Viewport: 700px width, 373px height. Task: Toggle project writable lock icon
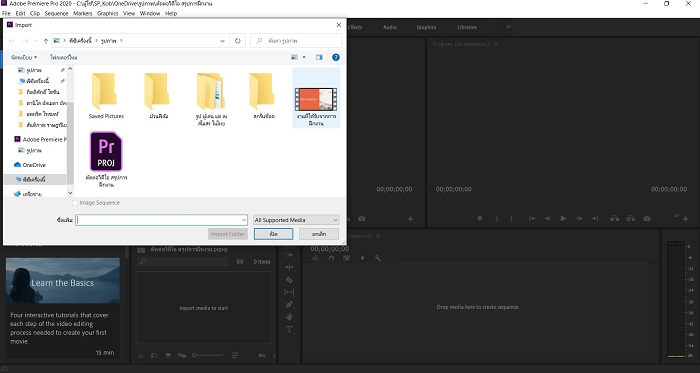tap(141, 356)
